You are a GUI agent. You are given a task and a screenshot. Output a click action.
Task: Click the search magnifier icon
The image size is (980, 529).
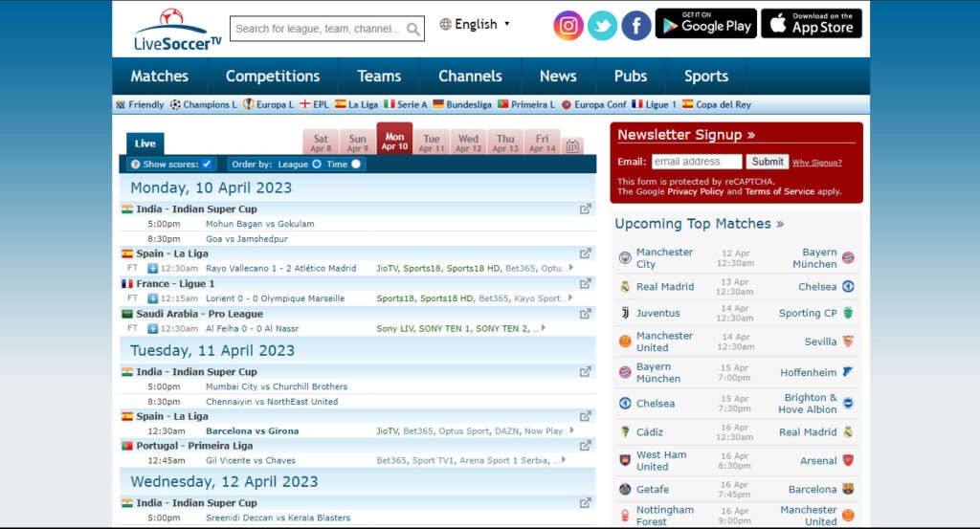pyautogui.click(x=413, y=29)
